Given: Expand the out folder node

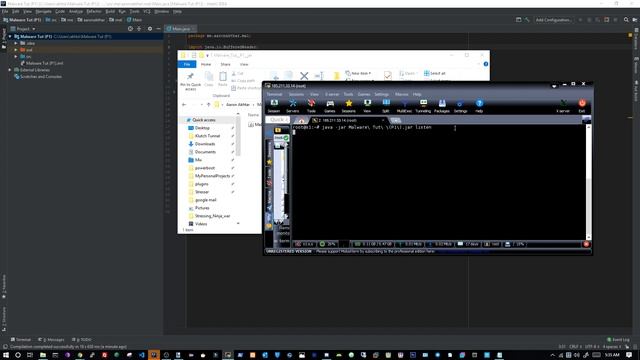Looking at the screenshot, I should (16, 50).
